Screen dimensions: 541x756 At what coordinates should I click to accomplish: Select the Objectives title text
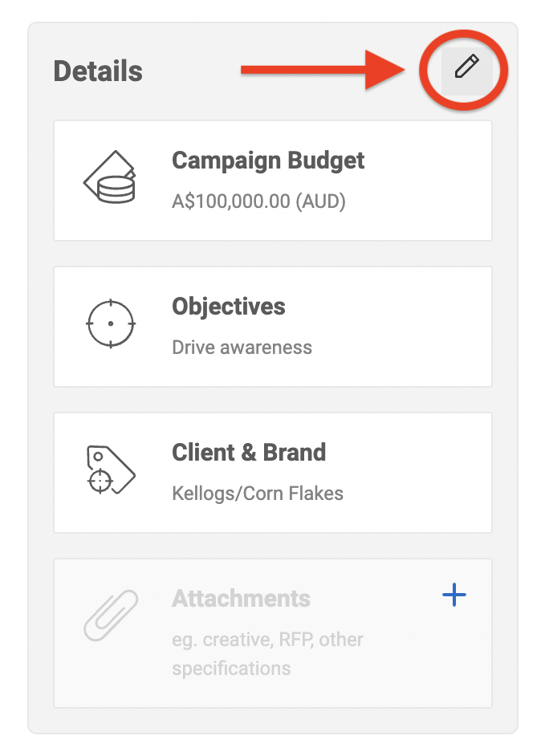229,306
